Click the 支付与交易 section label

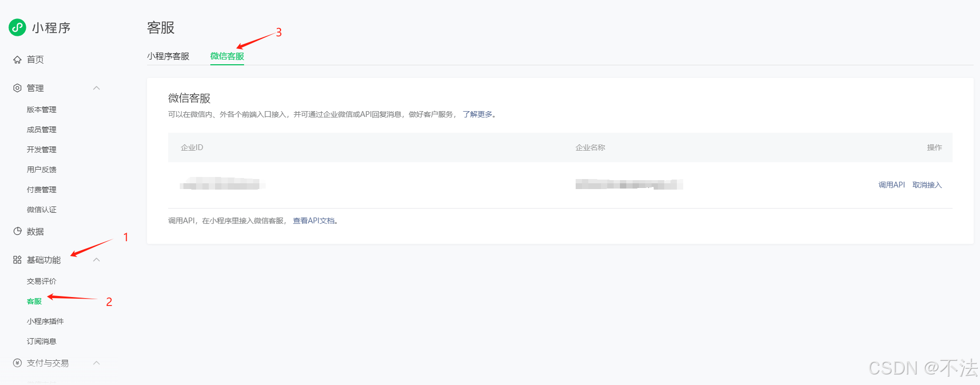(48, 363)
